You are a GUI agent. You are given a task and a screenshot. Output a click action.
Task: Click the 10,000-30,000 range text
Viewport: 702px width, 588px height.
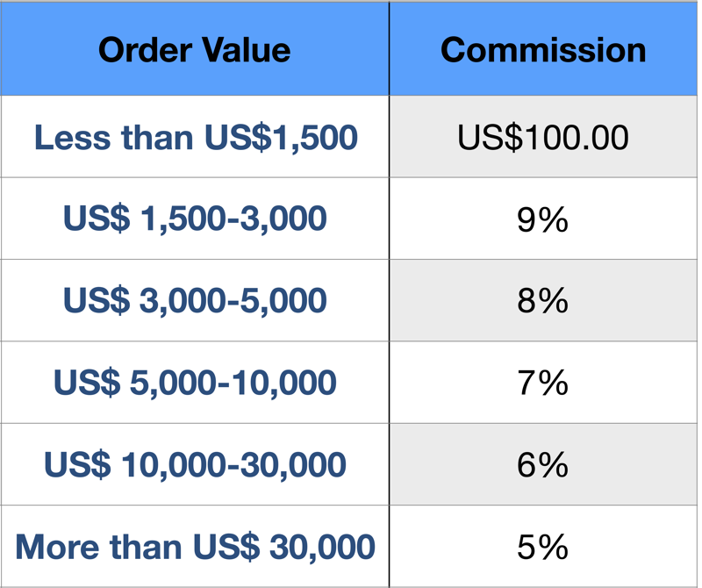233,465
